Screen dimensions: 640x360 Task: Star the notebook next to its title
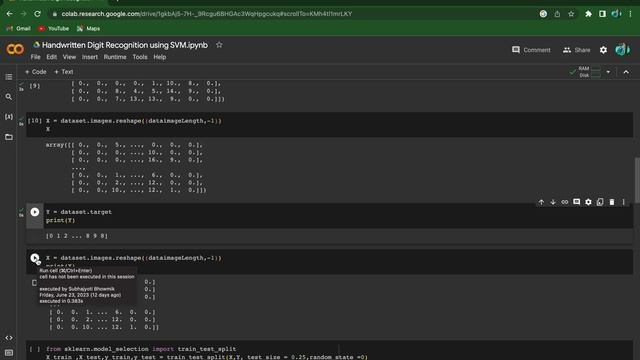pyautogui.click(x=219, y=45)
